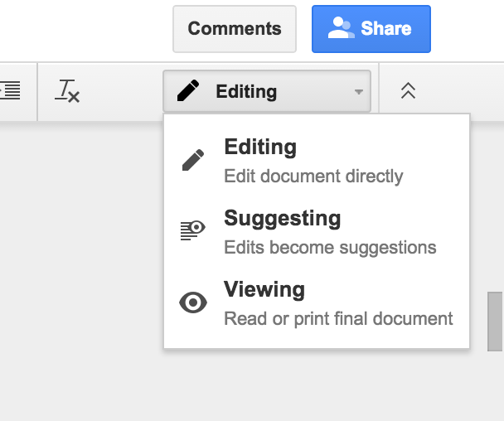This screenshot has width=504, height=421.
Task: Click the Editing label on the mode dropdown button
Action: pyautogui.click(x=246, y=92)
